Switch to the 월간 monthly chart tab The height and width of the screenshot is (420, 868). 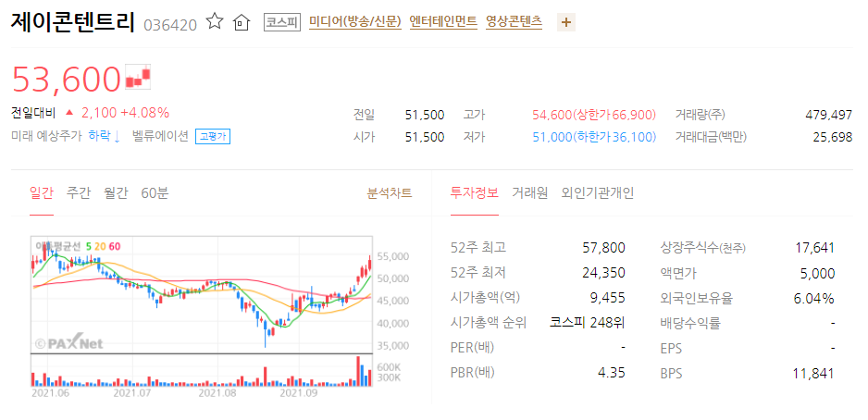[116, 193]
